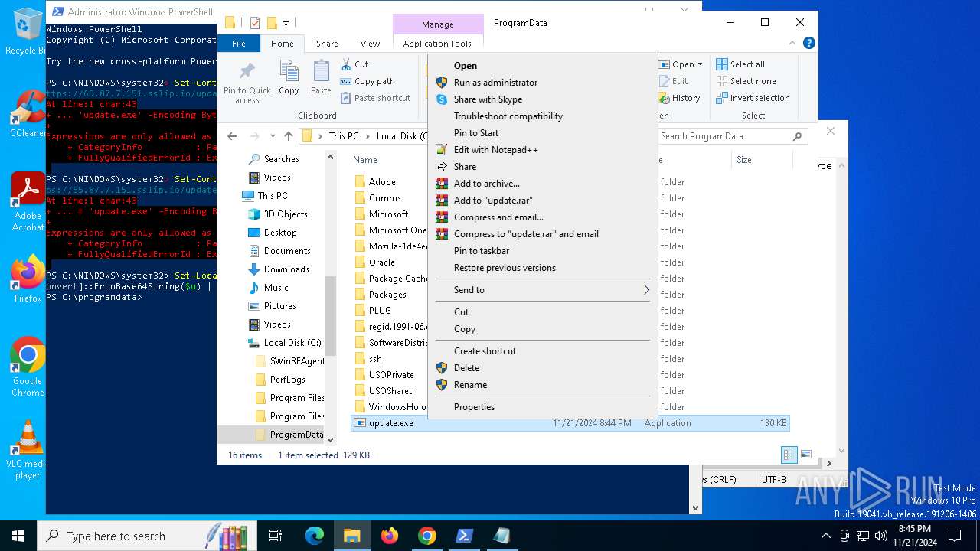Expand the Send to submenu

coord(646,290)
